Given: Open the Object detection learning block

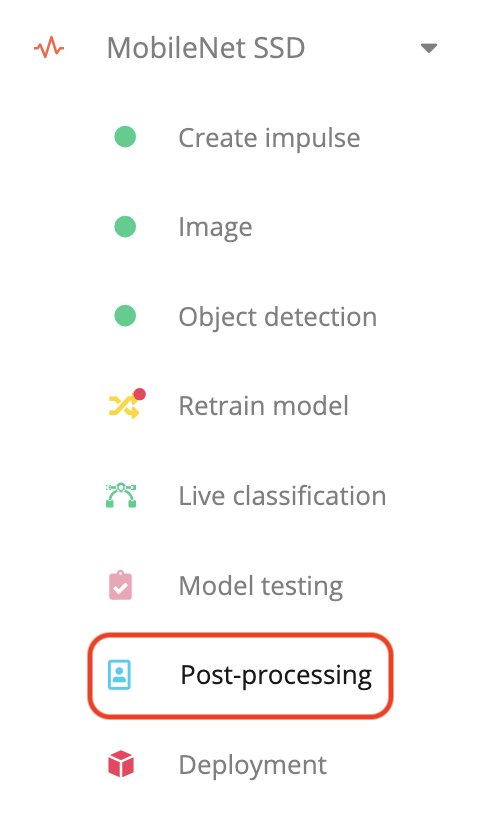Looking at the screenshot, I should (278, 317).
